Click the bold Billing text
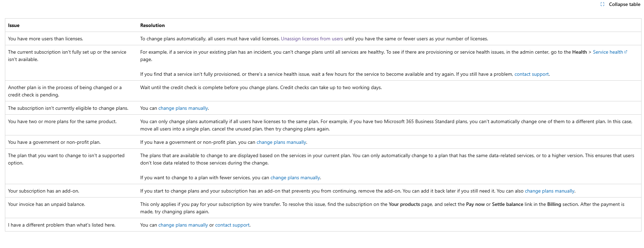 554,204
